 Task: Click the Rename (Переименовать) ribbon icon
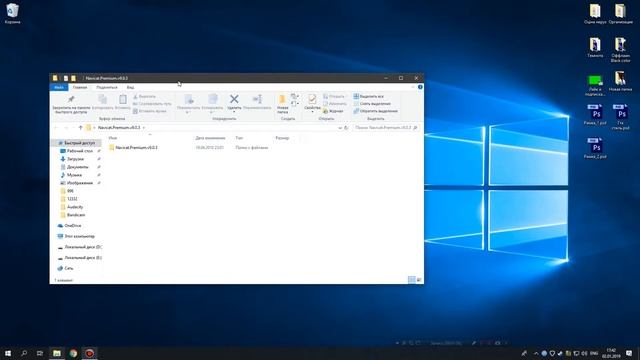pos(257,102)
